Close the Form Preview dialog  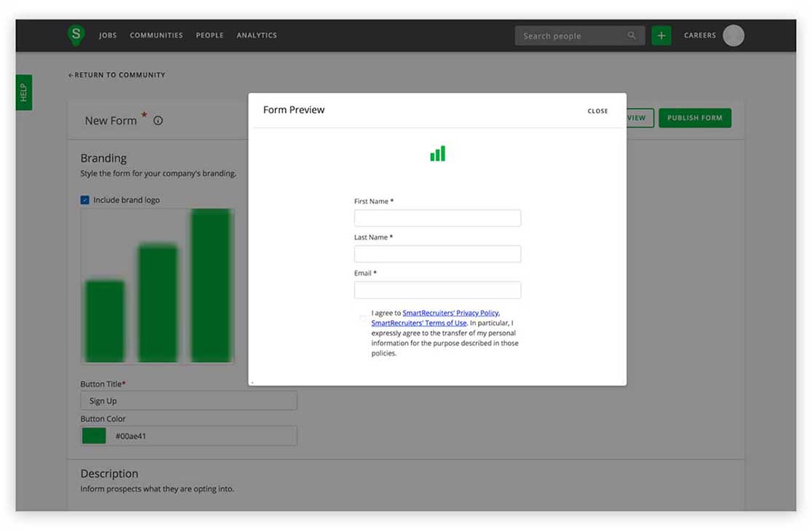(597, 111)
